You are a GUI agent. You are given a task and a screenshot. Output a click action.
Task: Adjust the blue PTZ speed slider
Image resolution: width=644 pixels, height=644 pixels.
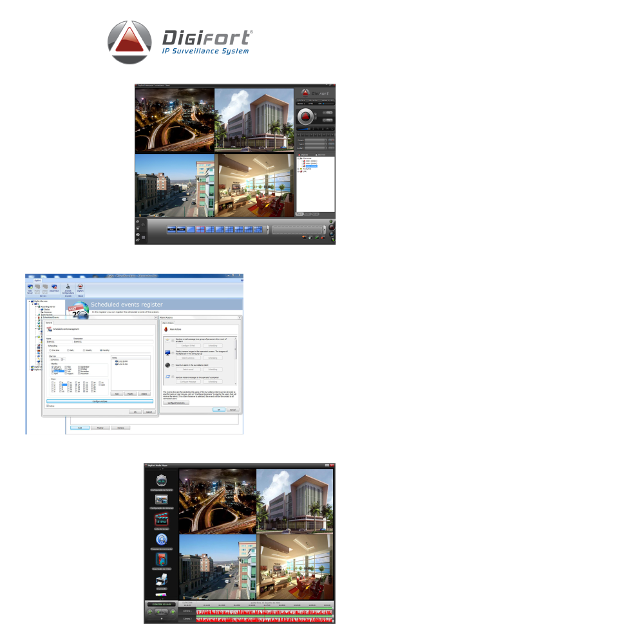point(304,129)
